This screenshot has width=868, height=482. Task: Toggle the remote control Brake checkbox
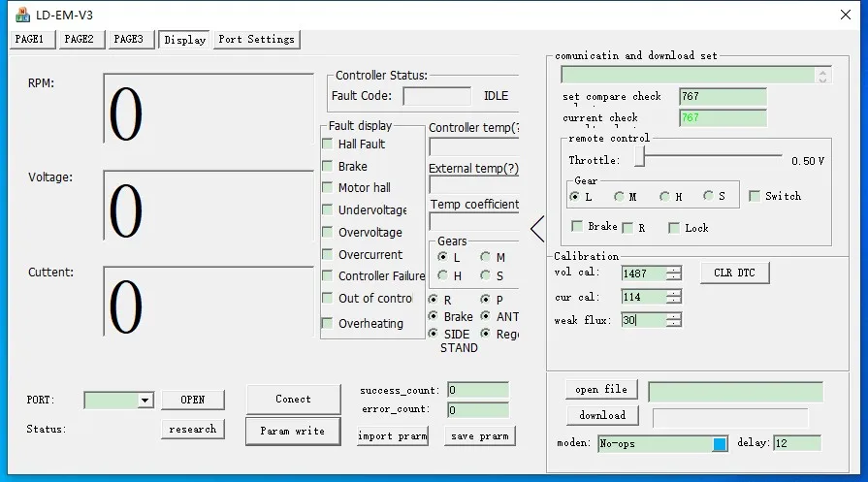577,226
